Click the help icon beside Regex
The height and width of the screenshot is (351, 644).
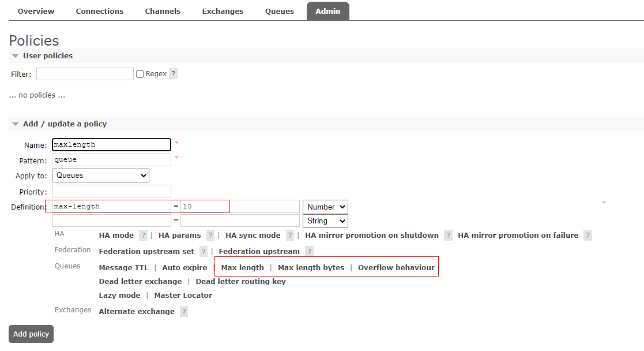(x=173, y=74)
